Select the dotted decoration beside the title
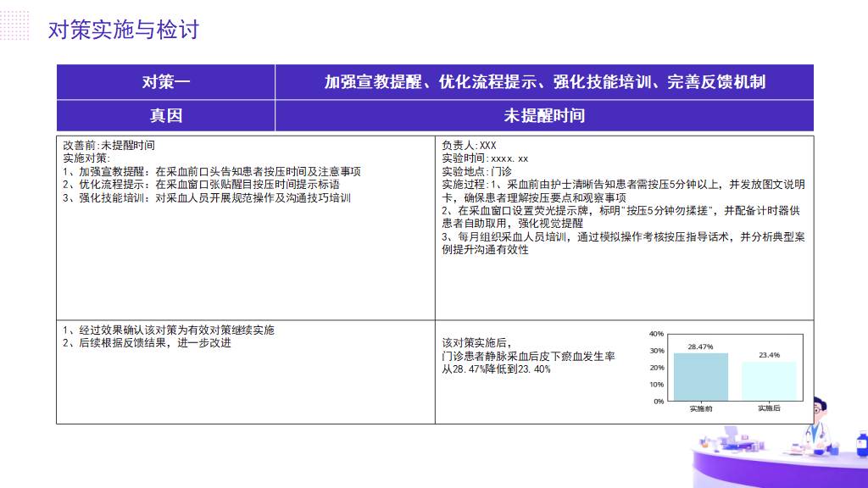This screenshot has width=868, height=488. pos(15,25)
